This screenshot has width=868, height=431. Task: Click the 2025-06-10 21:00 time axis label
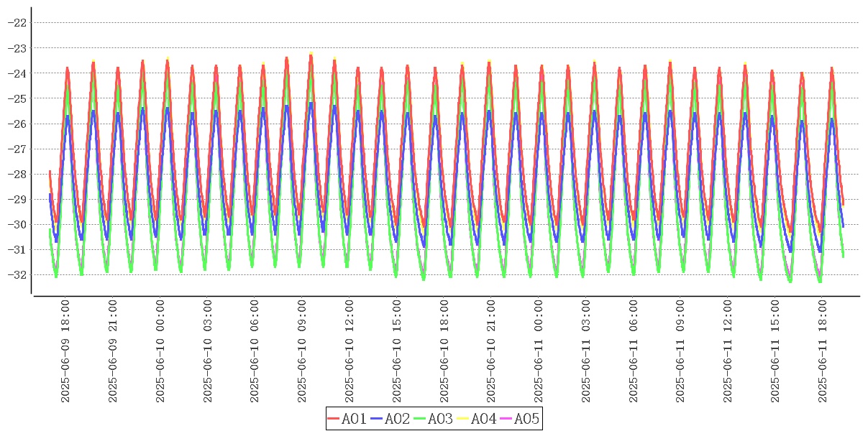[493, 351]
